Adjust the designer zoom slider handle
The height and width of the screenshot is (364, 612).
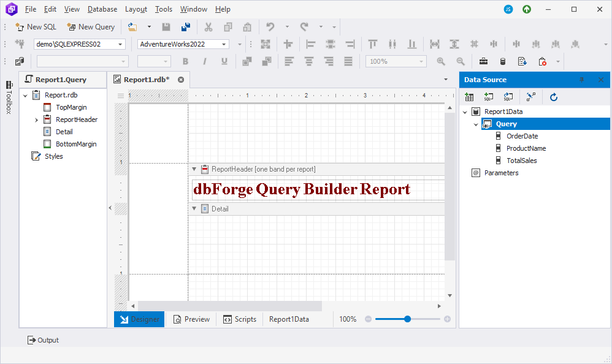(x=407, y=319)
